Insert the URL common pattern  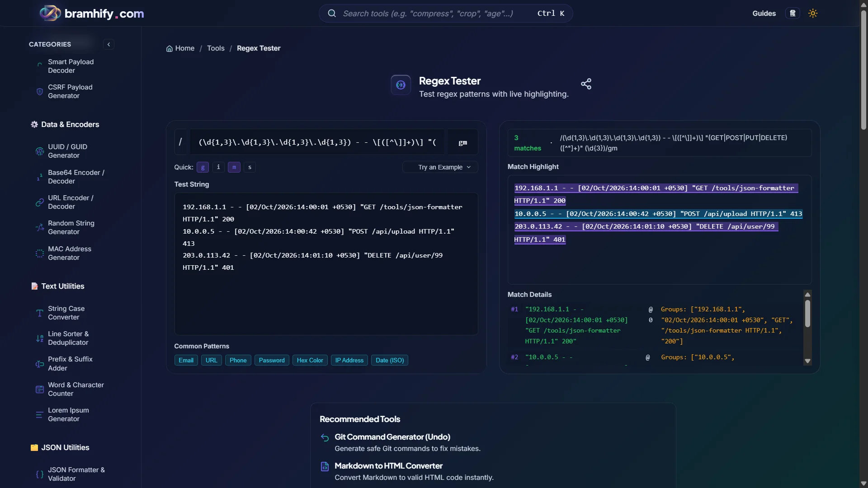pyautogui.click(x=211, y=361)
